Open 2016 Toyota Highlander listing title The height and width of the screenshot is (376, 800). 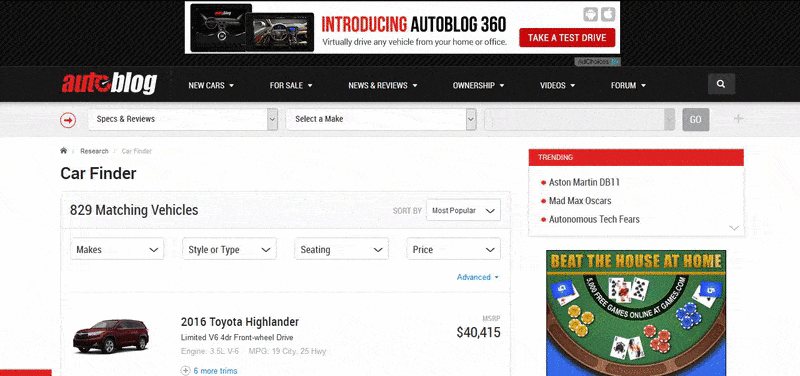point(240,322)
